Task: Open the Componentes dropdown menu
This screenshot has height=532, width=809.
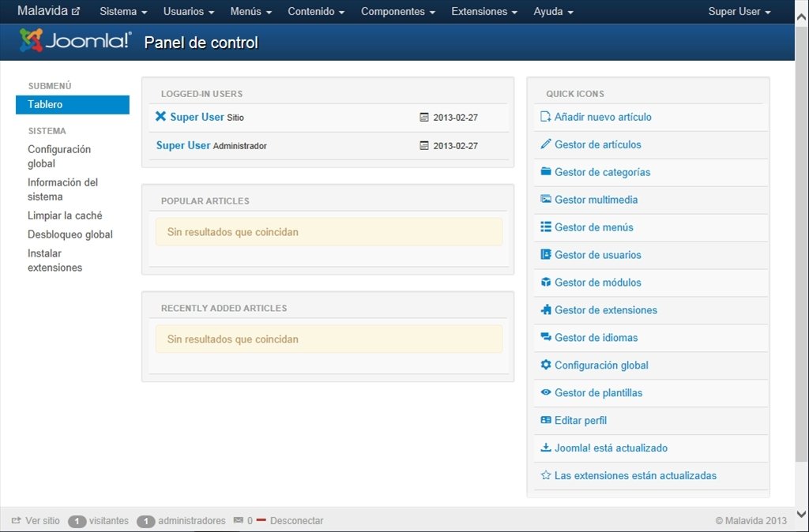Action: click(x=398, y=11)
